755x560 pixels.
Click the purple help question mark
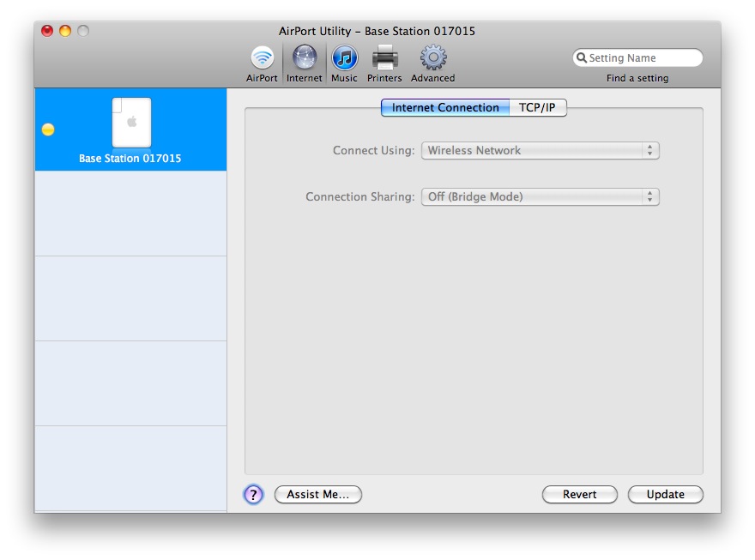253,494
